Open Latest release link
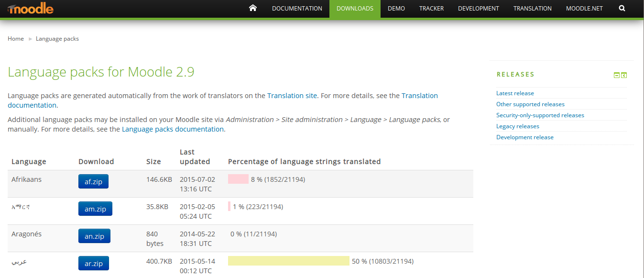 click(x=515, y=93)
